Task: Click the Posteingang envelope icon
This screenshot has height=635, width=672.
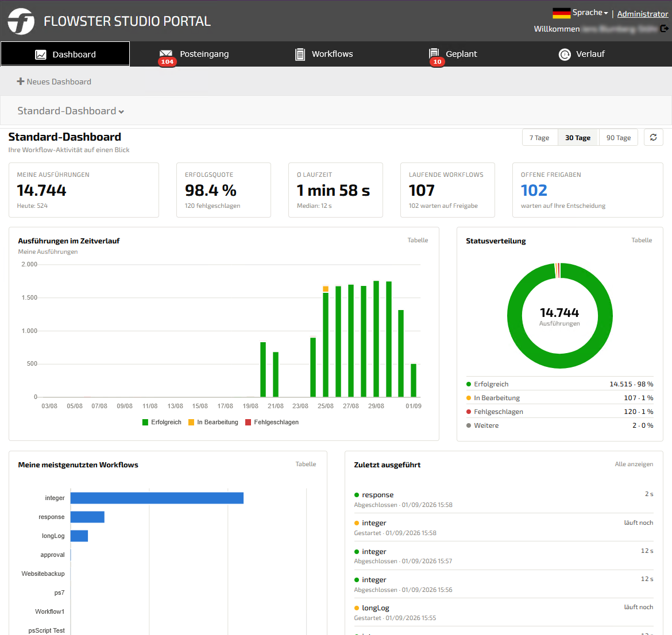Action: [x=166, y=54]
